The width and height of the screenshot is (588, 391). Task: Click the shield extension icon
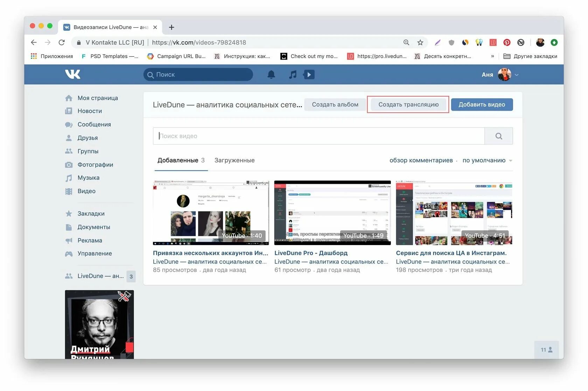(x=451, y=42)
